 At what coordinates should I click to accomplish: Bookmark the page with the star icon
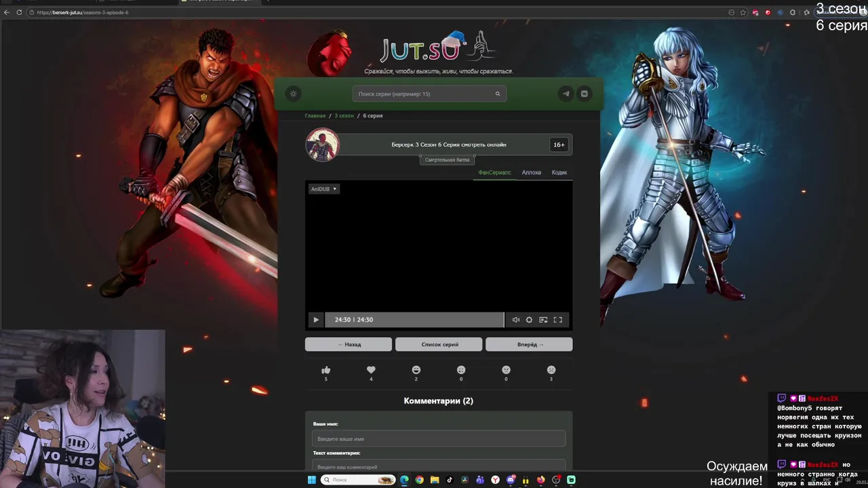(743, 12)
